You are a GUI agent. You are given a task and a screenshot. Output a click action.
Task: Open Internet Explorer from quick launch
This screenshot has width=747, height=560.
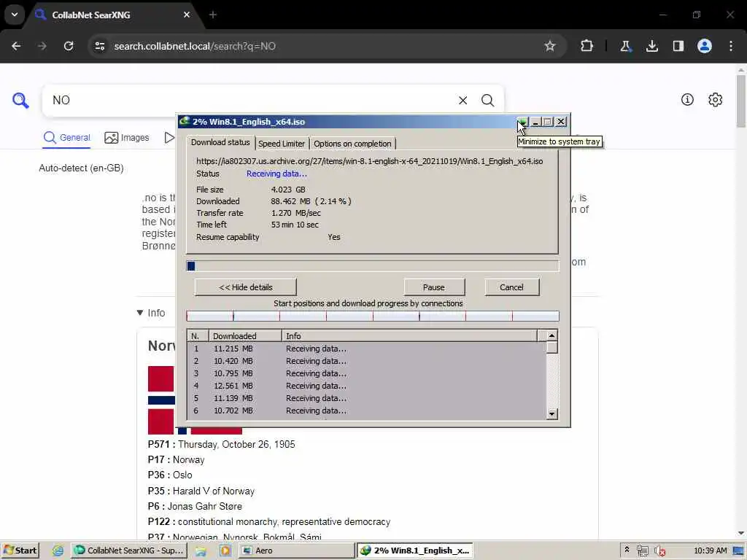[58, 551]
